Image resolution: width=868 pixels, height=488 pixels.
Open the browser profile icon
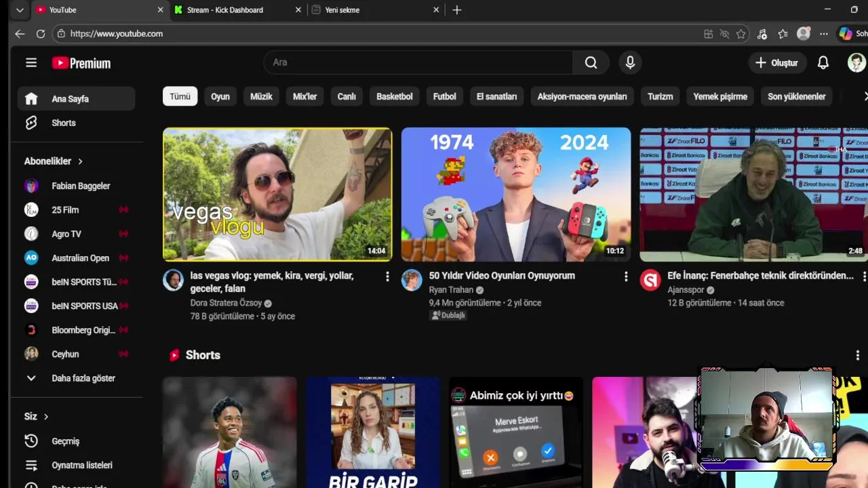tap(804, 34)
